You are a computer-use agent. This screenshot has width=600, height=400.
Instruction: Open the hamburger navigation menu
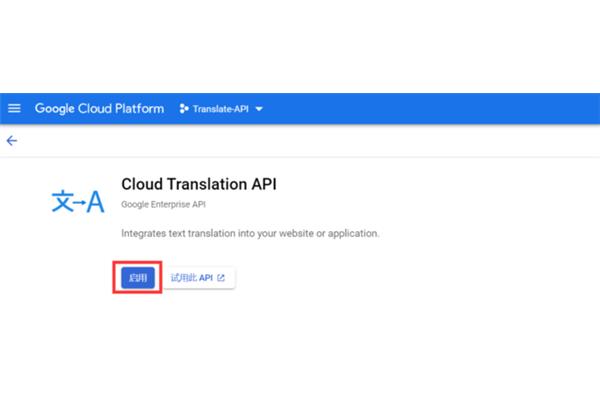(14, 109)
